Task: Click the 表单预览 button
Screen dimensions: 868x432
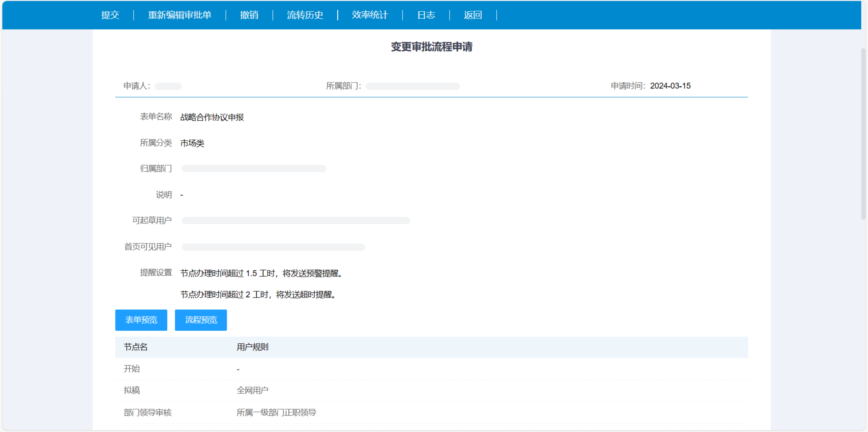Action: (141, 320)
